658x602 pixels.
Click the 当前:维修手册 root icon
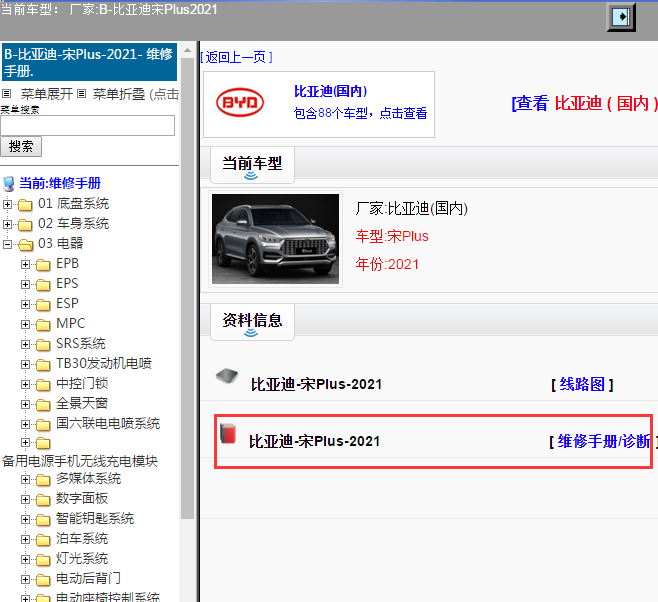pos(8,184)
